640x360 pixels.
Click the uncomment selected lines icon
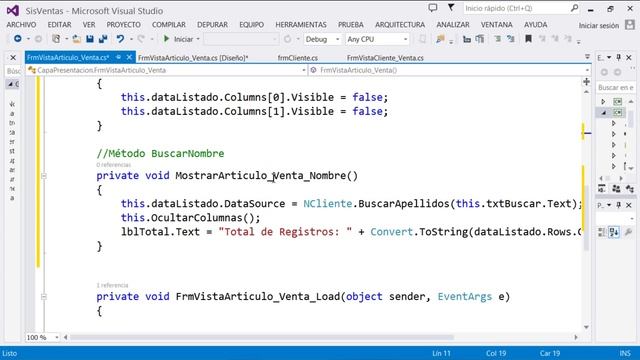(x=511, y=39)
